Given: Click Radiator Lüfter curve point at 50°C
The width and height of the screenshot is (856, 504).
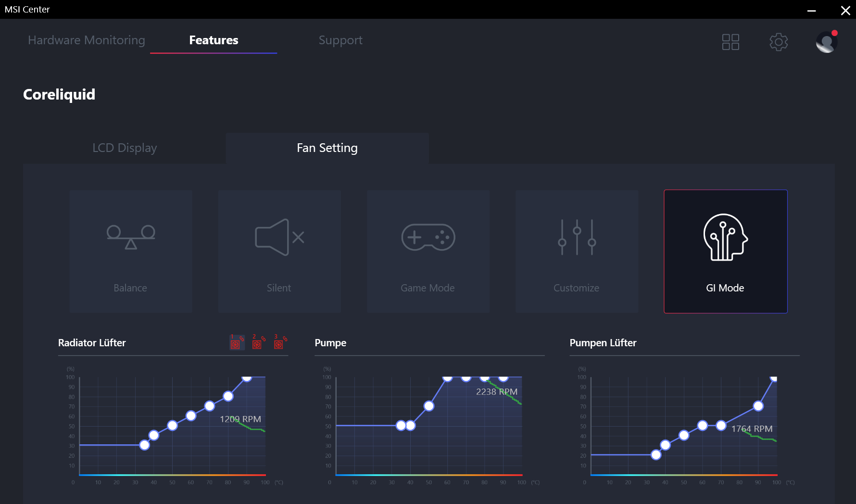Looking at the screenshot, I should pos(173,426).
